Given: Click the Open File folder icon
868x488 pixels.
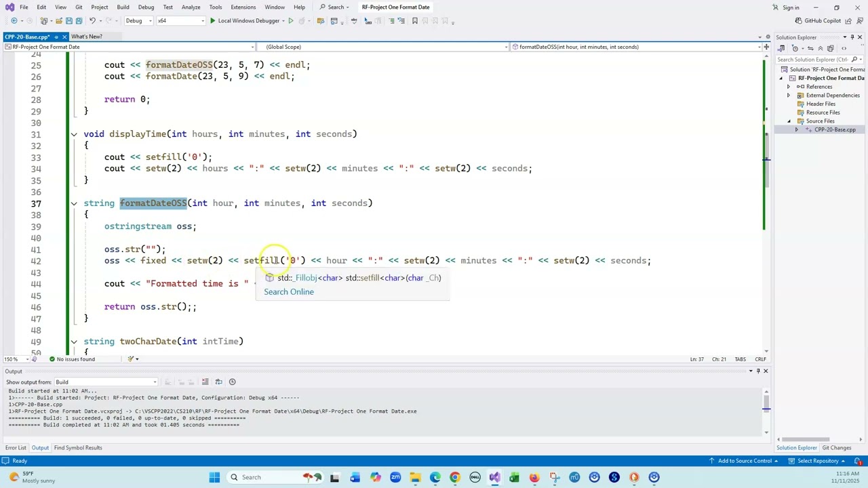Looking at the screenshot, I should tap(58, 20).
